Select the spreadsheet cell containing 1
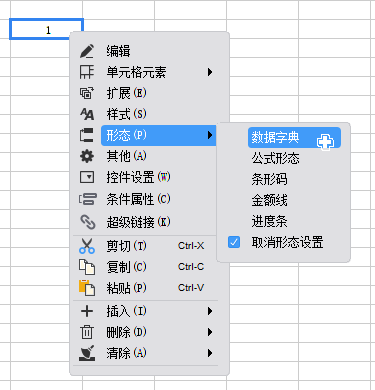This screenshot has height=390, width=375. 46,29
